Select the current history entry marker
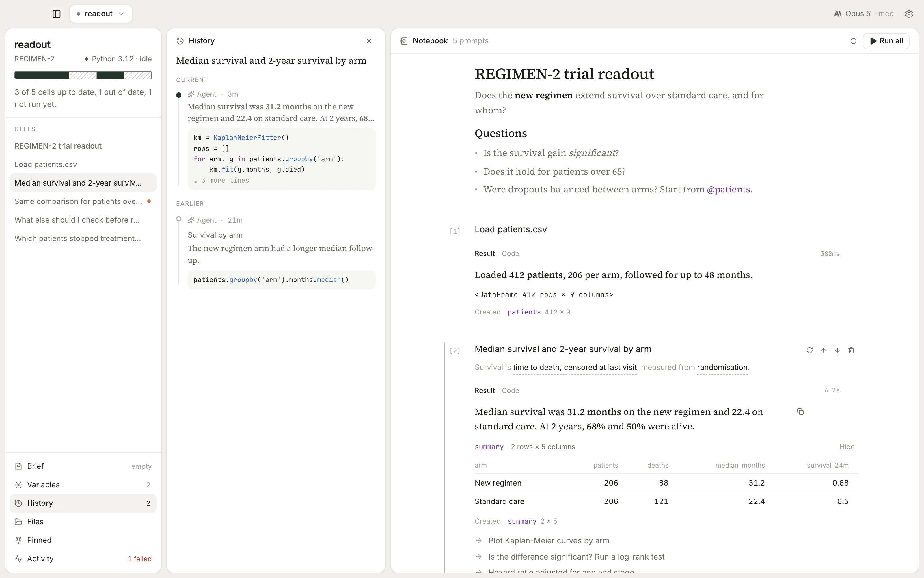 [179, 95]
